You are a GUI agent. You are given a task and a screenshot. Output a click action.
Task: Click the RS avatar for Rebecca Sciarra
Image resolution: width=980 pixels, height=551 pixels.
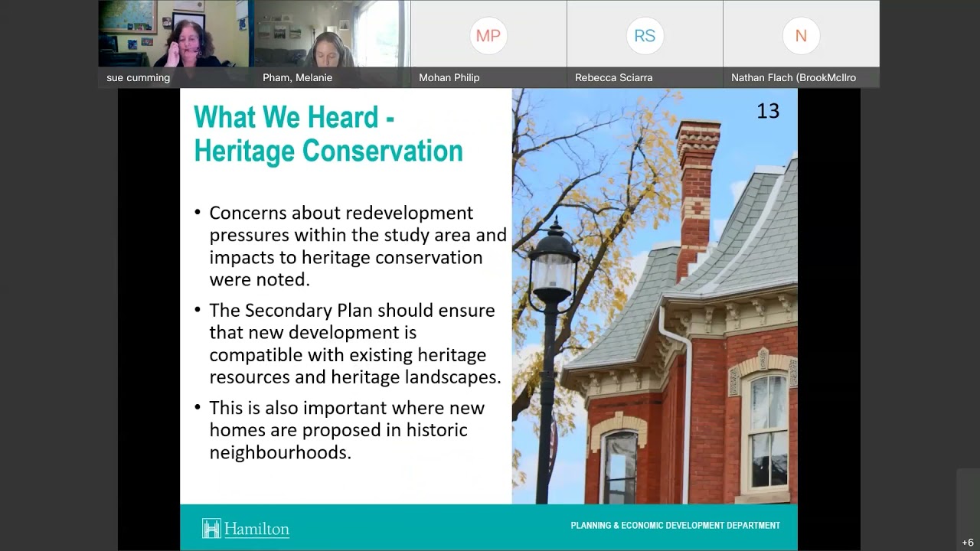pyautogui.click(x=645, y=35)
